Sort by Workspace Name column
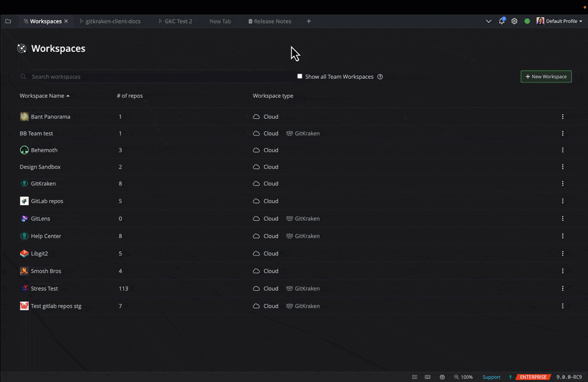Image resolution: width=588 pixels, height=382 pixels. point(44,96)
